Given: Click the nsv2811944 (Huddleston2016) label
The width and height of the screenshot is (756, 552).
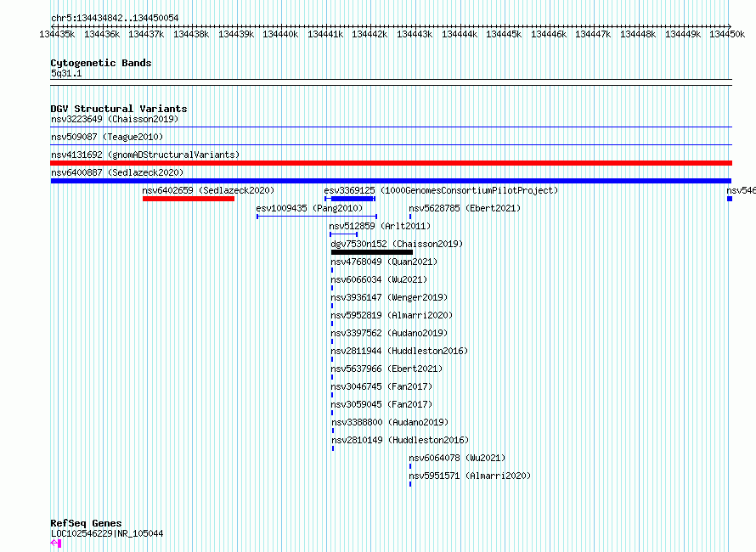Looking at the screenshot, I should [400, 351].
